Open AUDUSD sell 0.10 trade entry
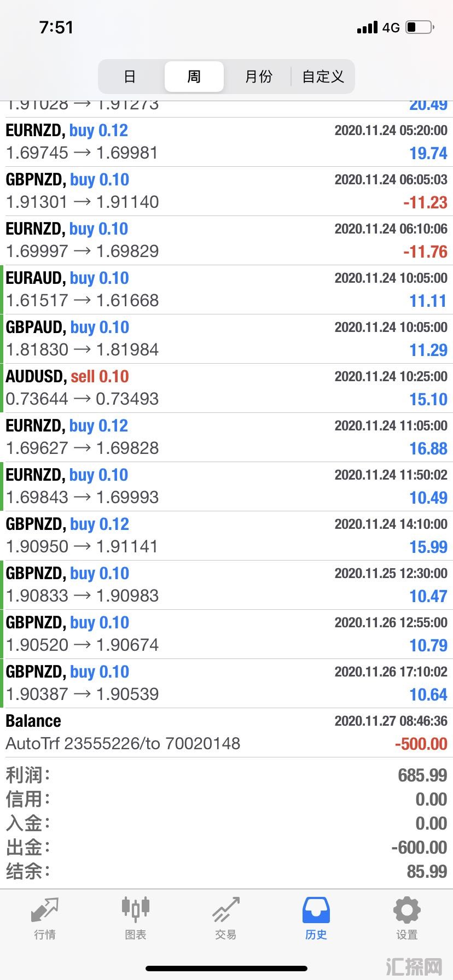The image size is (453, 980). [226, 388]
